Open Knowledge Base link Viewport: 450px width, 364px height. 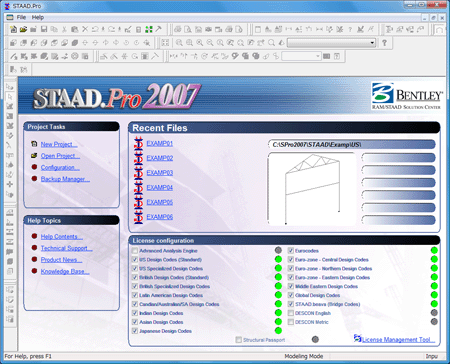click(x=65, y=271)
